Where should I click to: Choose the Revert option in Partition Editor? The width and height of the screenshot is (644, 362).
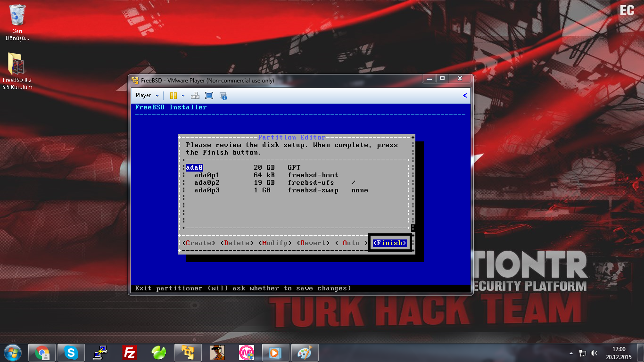pos(313,243)
